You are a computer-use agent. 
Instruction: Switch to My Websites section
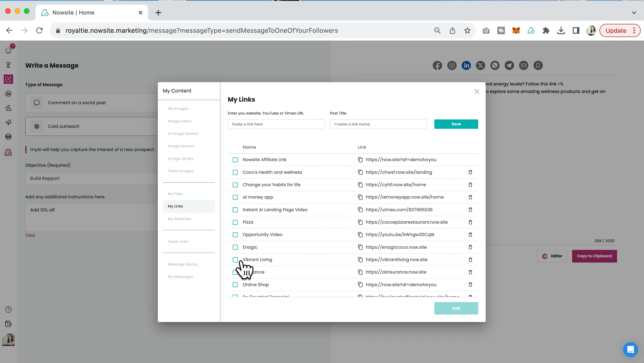tap(179, 219)
